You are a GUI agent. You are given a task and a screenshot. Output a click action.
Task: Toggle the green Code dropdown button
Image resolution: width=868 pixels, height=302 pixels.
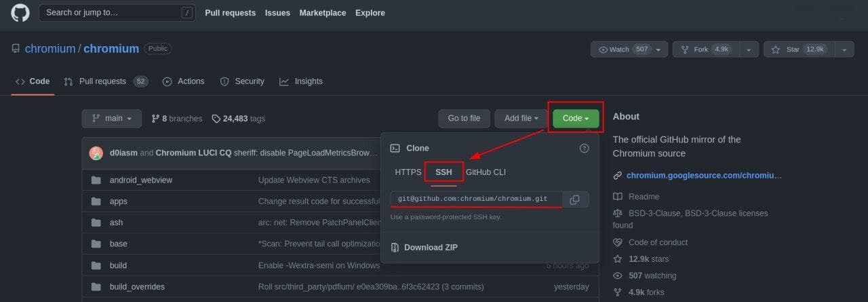point(576,118)
